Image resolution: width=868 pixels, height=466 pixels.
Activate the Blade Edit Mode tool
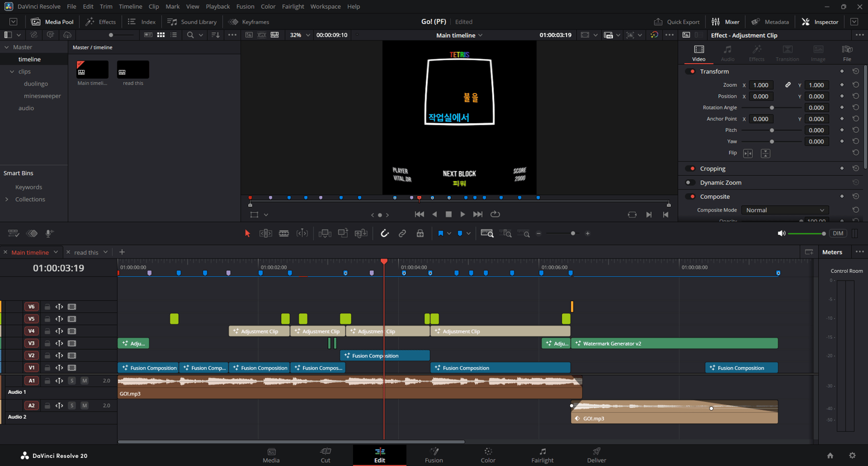tap(284, 234)
